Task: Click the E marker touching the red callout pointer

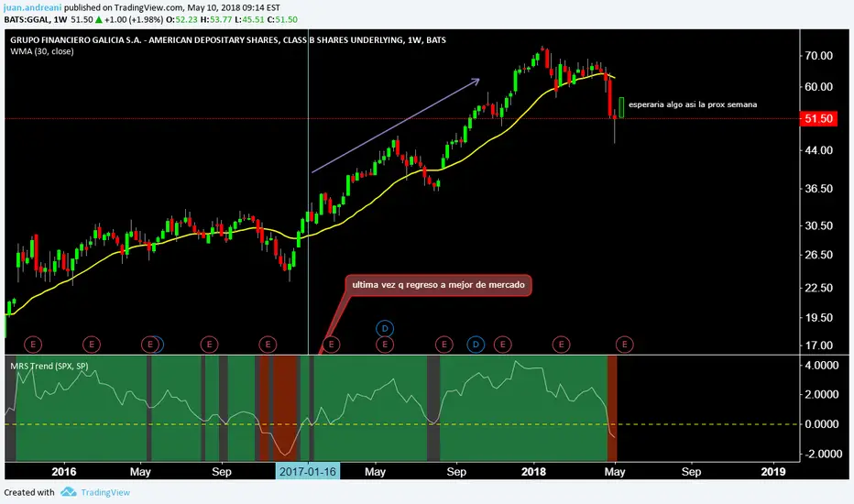Action: pyautogui.click(x=331, y=345)
